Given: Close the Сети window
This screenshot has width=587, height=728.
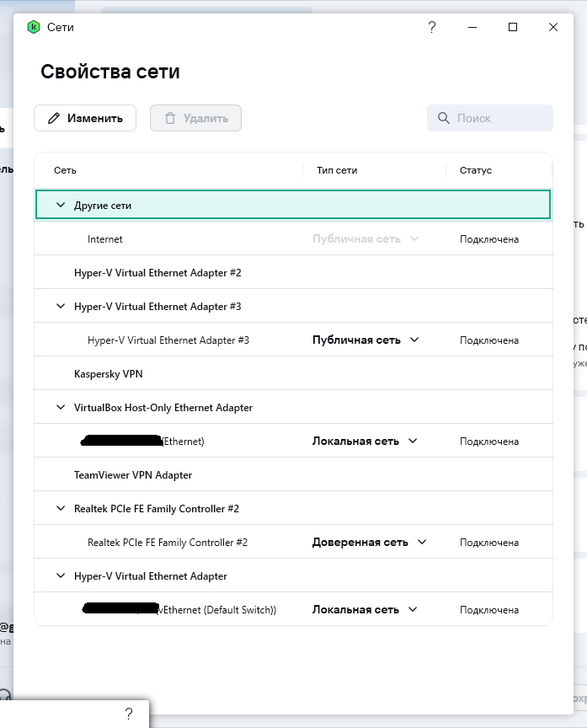Looking at the screenshot, I should [553, 28].
